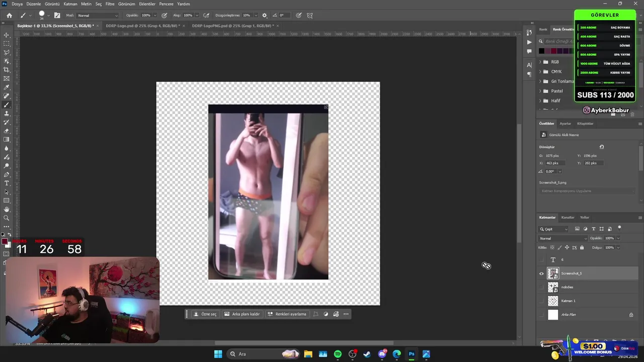This screenshot has height=362, width=644.
Task: Open the contextual bar more options
Action: point(346,314)
